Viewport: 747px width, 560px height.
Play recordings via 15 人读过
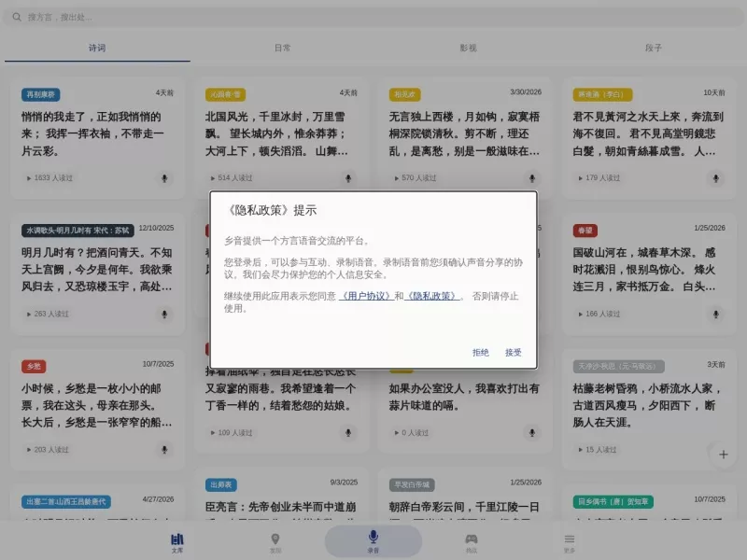point(598,450)
